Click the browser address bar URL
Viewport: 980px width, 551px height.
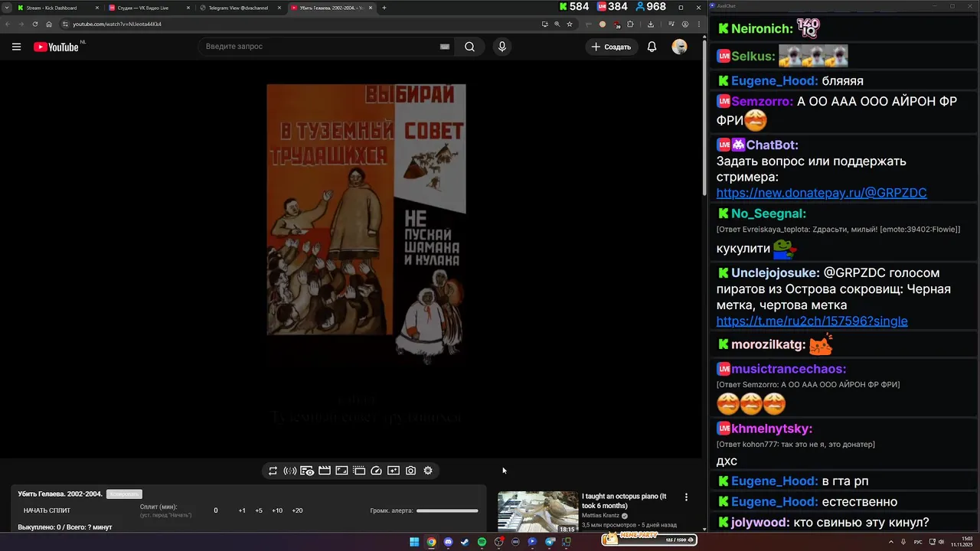pyautogui.click(x=117, y=24)
